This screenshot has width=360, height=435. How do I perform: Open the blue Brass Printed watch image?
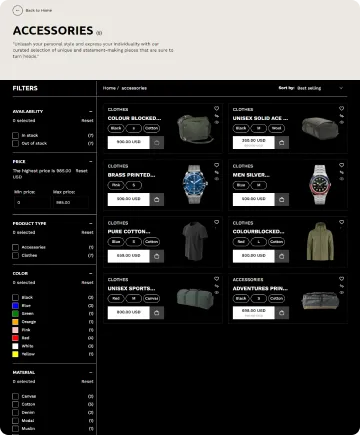[195, 184]
